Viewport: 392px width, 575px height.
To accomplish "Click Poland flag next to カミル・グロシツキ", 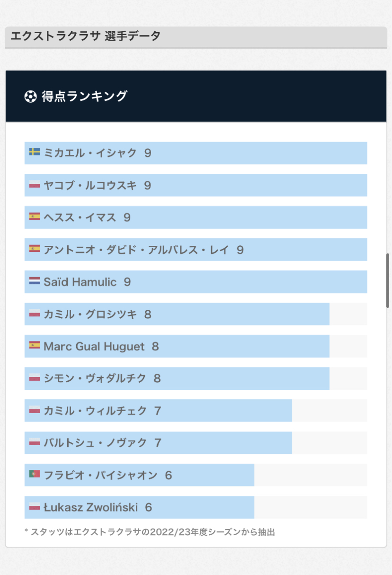I will coord(35,314).
